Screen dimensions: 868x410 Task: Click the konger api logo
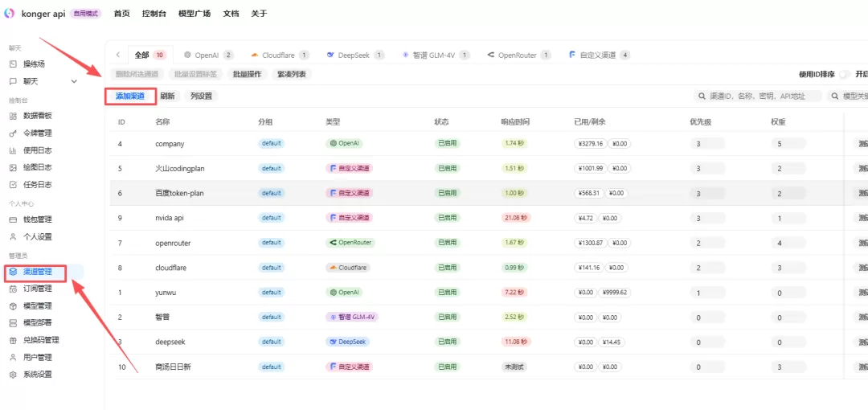point(9,14)
